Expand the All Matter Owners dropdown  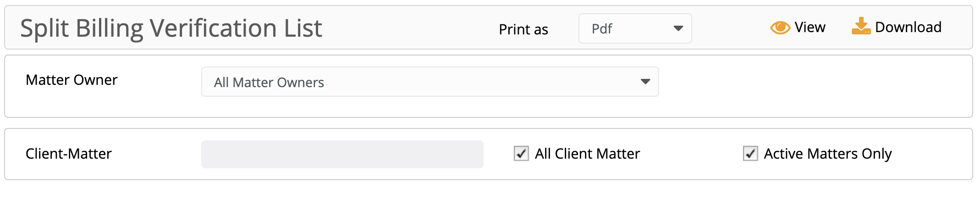point(430,82)
